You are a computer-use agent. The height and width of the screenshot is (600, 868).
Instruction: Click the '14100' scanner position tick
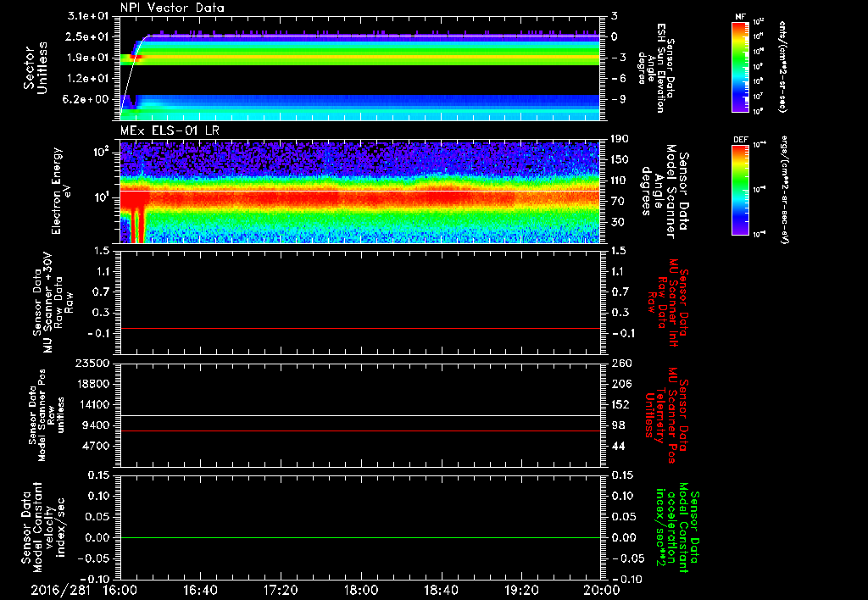click(x=92, y=404)
